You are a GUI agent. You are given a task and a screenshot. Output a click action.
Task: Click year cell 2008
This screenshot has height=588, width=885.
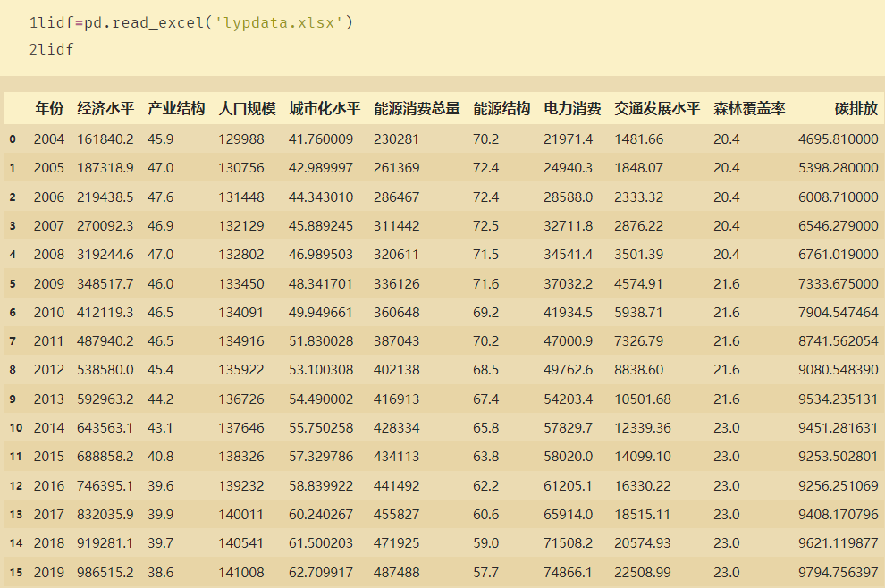pos(49,255)
